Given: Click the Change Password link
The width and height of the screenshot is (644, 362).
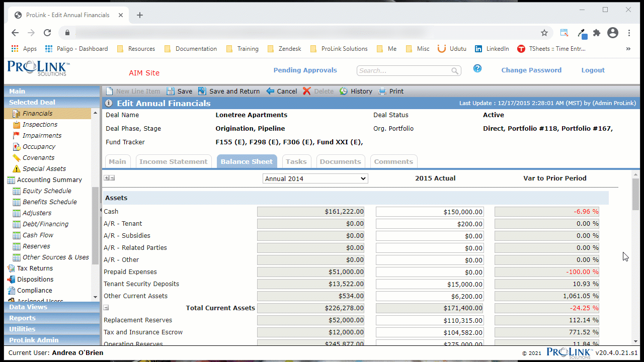Looking at the screenshot, I should click(x=531, y=70).
